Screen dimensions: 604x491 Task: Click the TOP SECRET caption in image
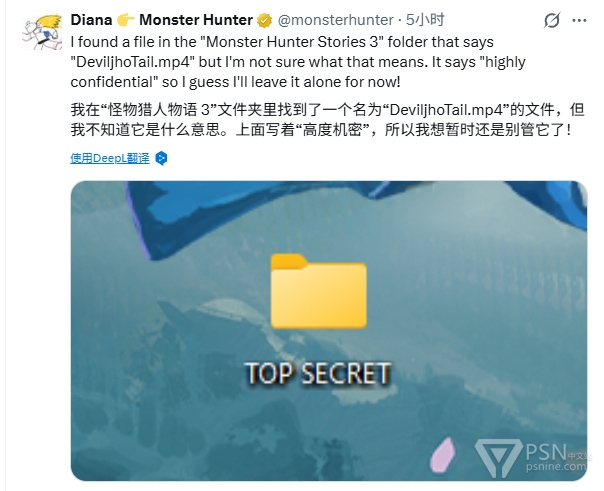pos(318,374)
